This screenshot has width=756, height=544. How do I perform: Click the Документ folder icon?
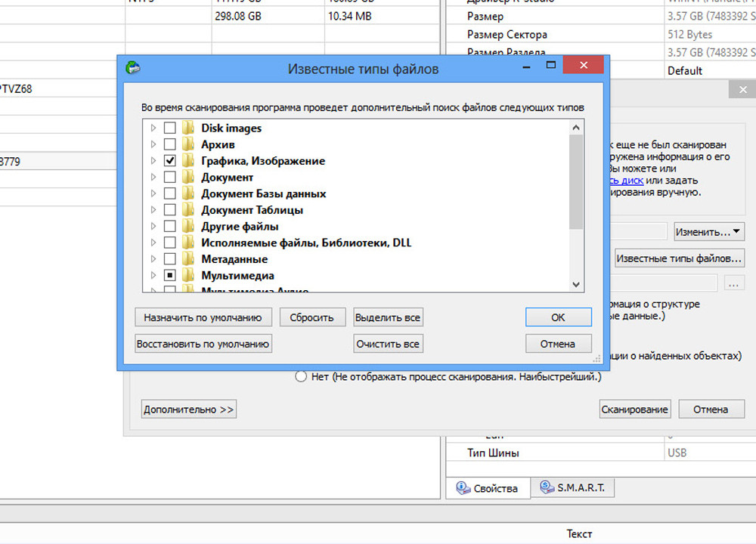(x=188, y=178)
